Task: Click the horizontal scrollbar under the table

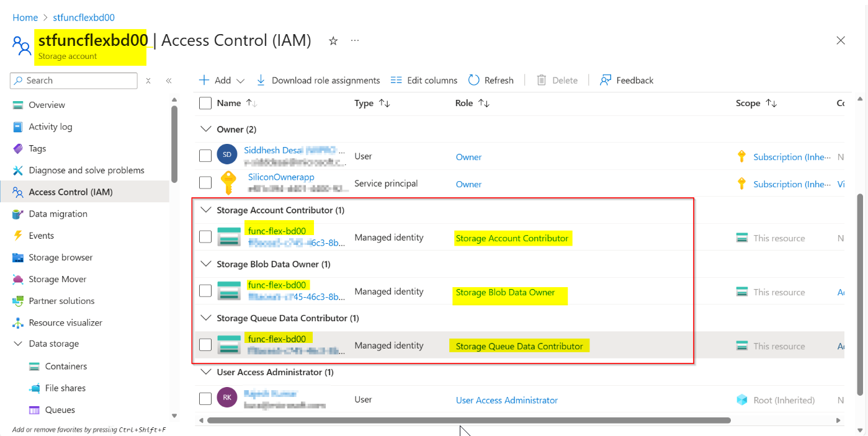Action: [x=468, y=420]
